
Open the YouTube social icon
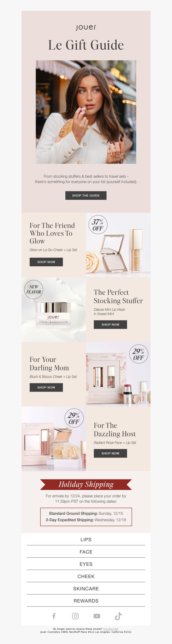pos(97,616)
